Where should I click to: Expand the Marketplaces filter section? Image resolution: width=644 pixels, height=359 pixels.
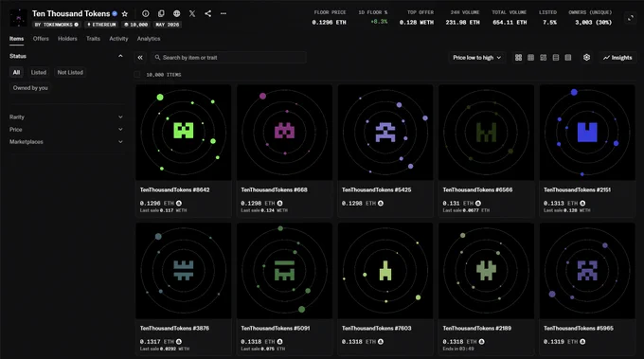pos(66,142)
